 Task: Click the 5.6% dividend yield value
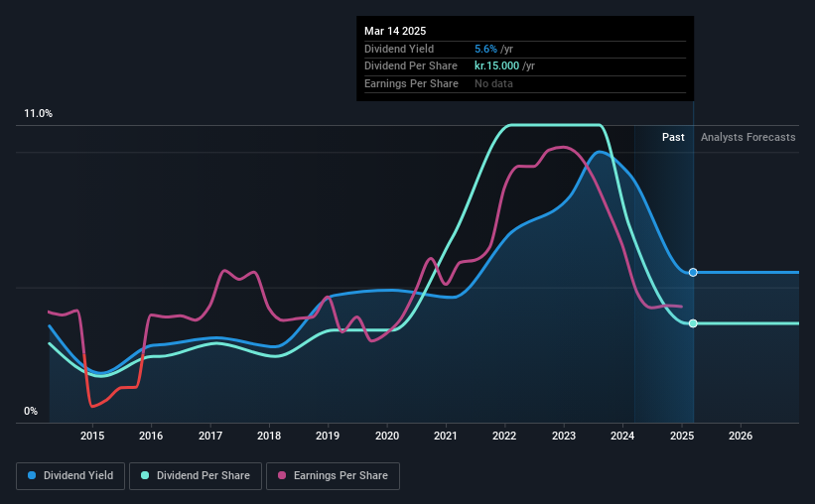tap(485, 49)
